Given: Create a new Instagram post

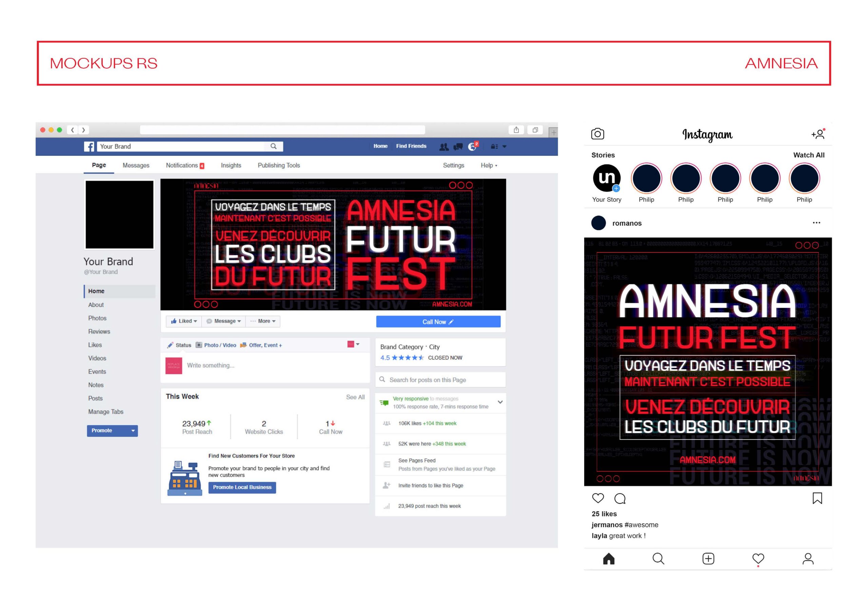Looking at the screenshot, I should coord(708,558).
